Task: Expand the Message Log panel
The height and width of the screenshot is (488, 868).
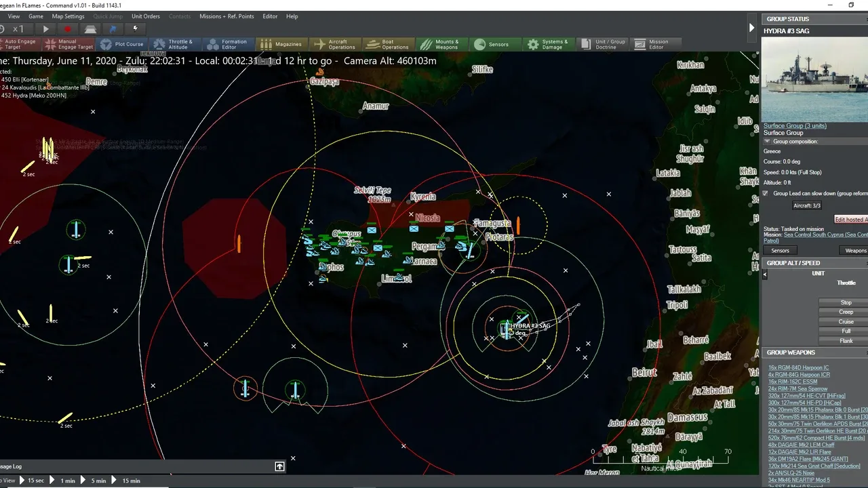Action: coord(279,466)
